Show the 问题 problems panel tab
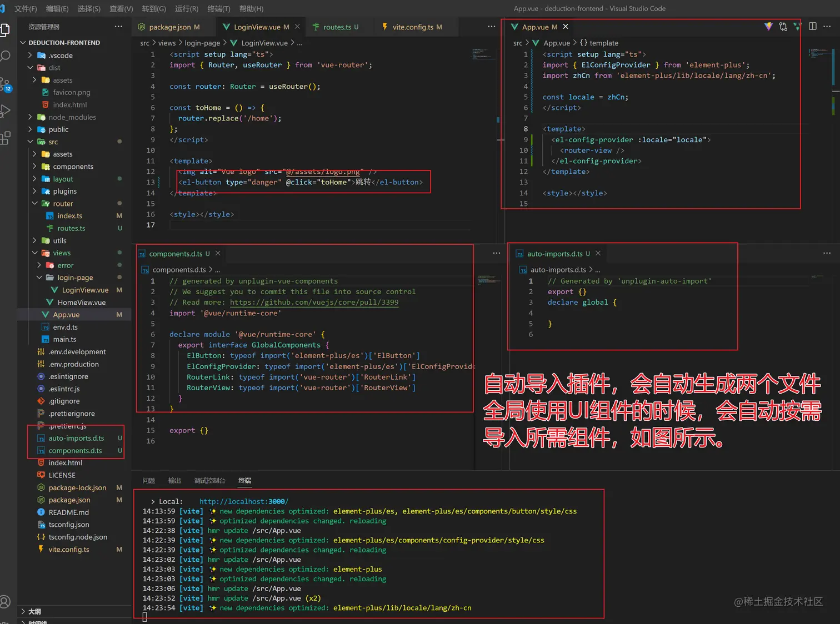The image size is (840, 624). coord(148,480)
